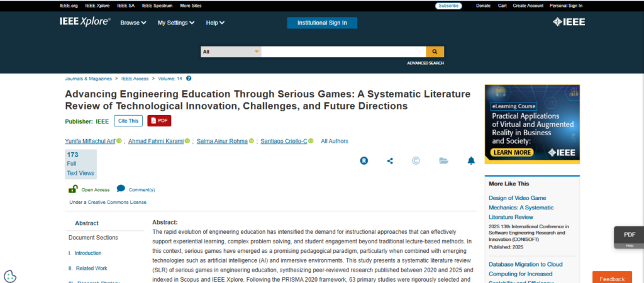Expand the Browse dropdown menu
This screenshot has width=644, height=283.
click(x=133, y=23)
